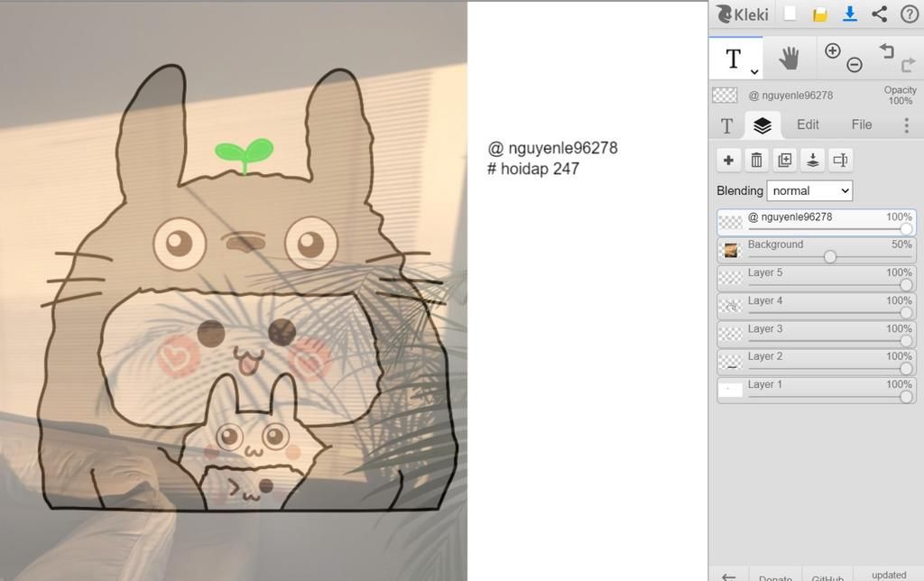Viewport: 924px width, 581px height.
Task: Open the Donate link
Action: point(775,577)
